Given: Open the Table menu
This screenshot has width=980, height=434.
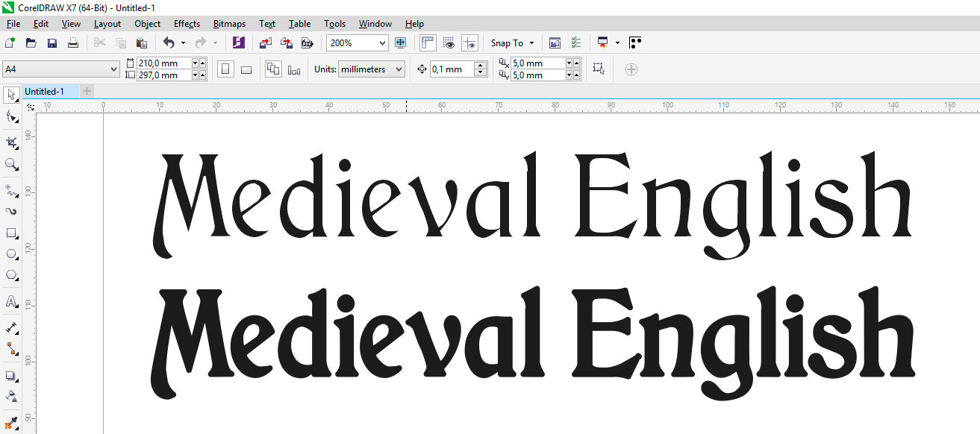Looking at the screenshot, I should click(300, 24).
